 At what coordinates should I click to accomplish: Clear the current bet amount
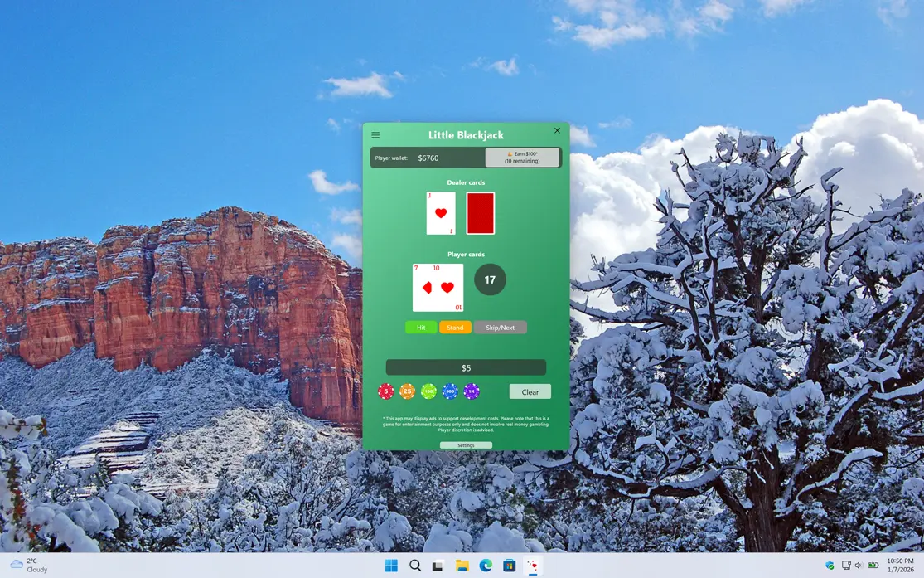(x=530, y=391)
